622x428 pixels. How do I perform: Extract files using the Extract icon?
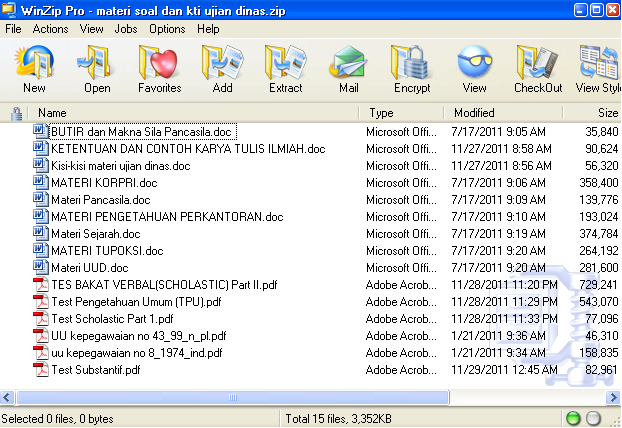(x=286, y=62)
